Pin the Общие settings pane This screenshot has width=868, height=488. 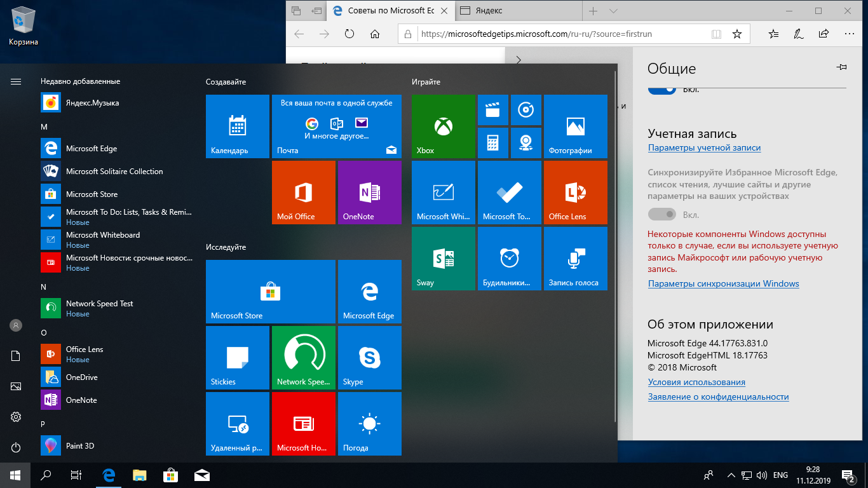click(842, 67)
